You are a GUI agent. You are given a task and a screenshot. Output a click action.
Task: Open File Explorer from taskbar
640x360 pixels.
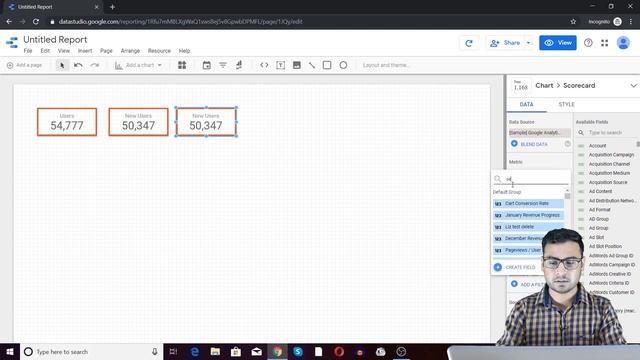215,351
